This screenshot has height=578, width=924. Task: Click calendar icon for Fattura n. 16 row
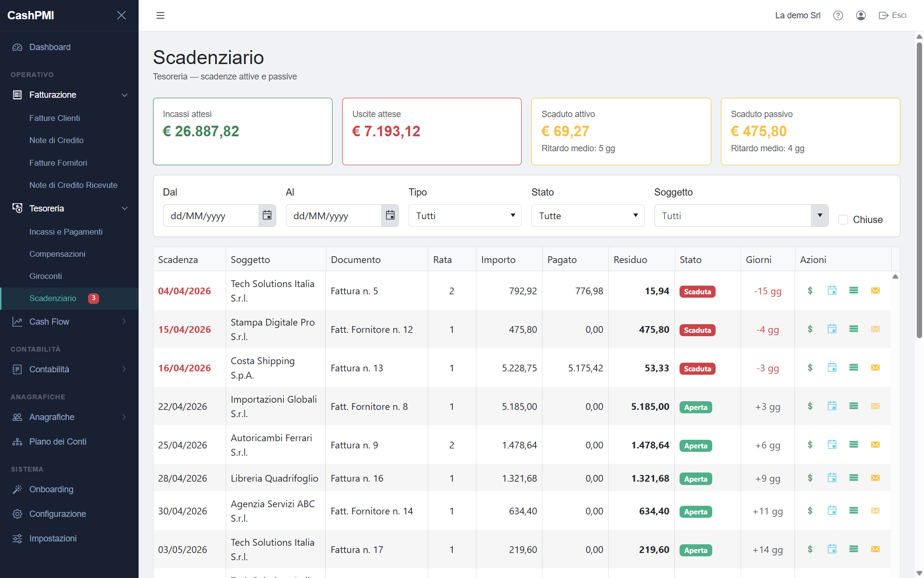pyautogui.click(x=832, y=478)
